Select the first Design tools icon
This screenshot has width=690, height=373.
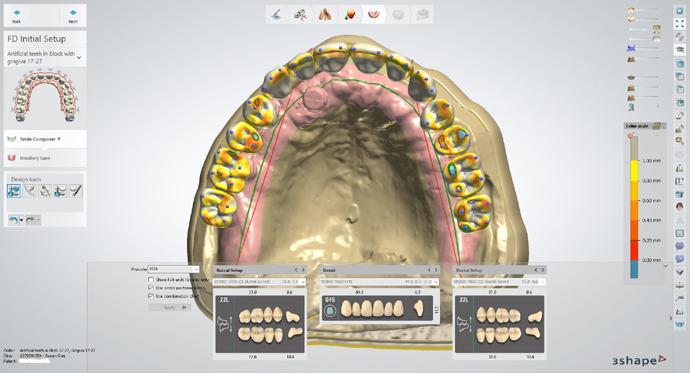(14, 191)
